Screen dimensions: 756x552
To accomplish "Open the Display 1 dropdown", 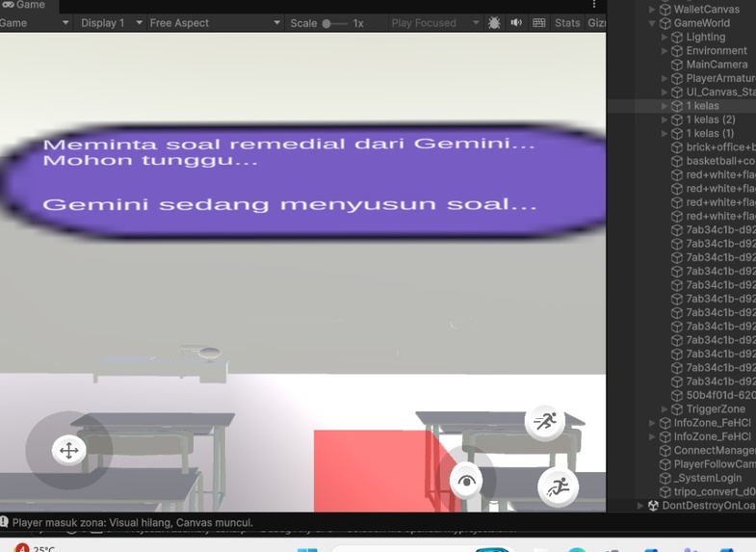I will 111,23.
